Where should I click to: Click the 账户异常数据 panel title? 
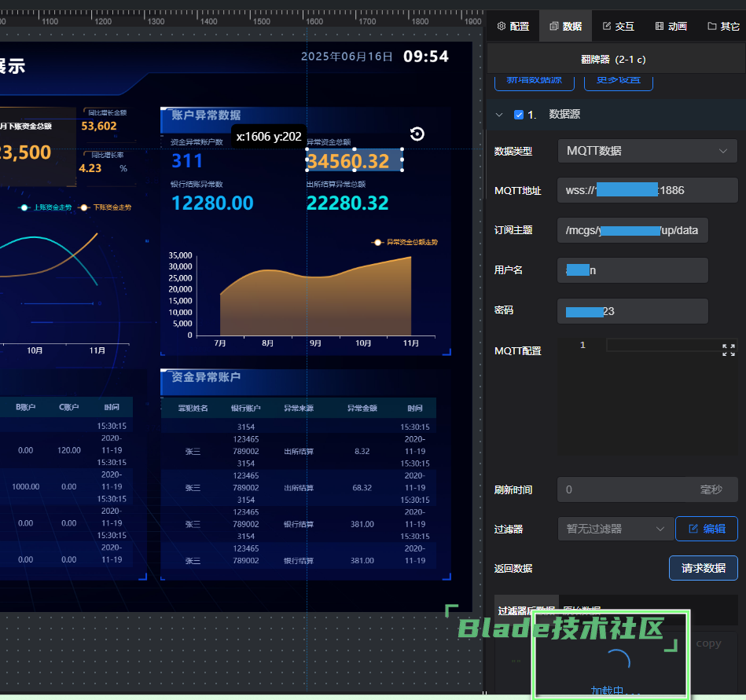tap(206, 115)
